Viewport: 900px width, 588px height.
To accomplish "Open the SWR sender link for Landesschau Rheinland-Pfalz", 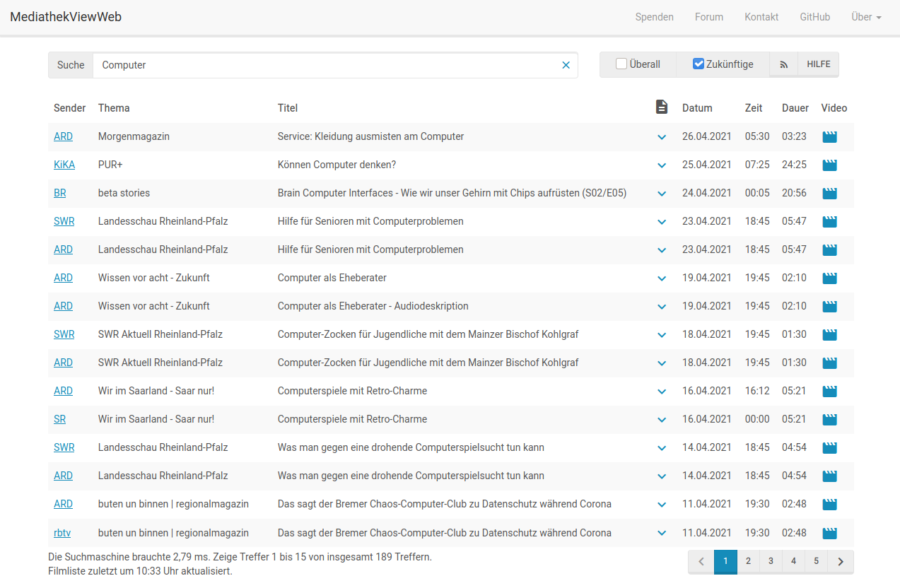I will tap(64, 221).
